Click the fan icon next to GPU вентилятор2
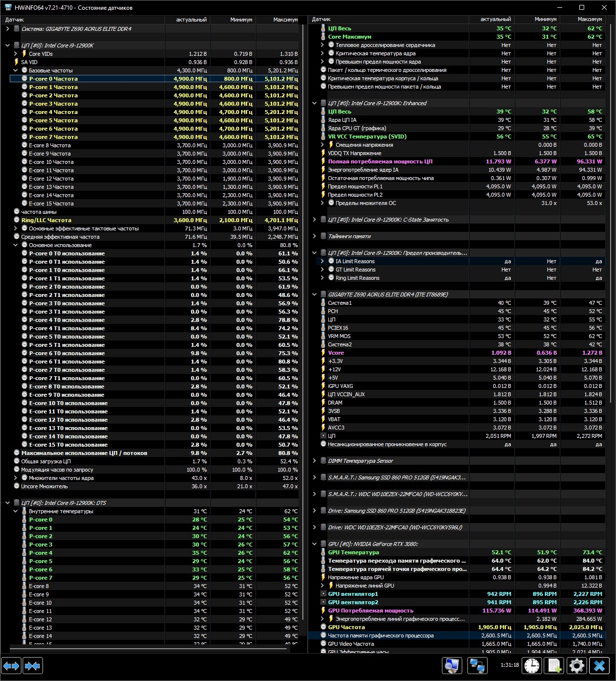 tap(323, 602)
